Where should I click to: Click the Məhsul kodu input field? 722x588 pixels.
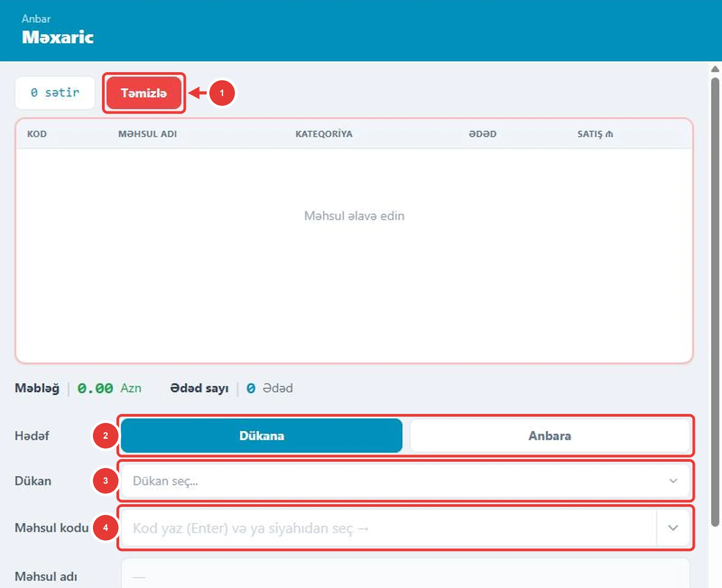pyautogui.click(x=388, y=528)
